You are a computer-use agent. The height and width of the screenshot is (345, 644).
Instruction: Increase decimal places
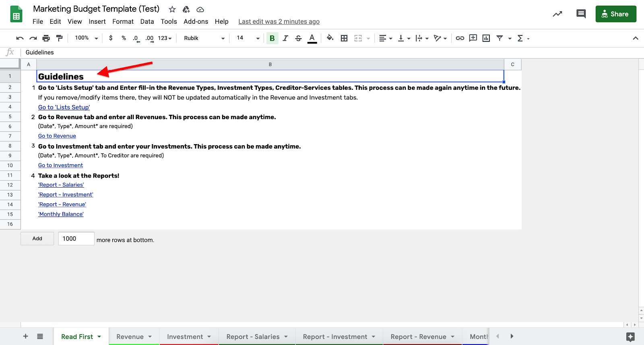click(x=149, y=38)
